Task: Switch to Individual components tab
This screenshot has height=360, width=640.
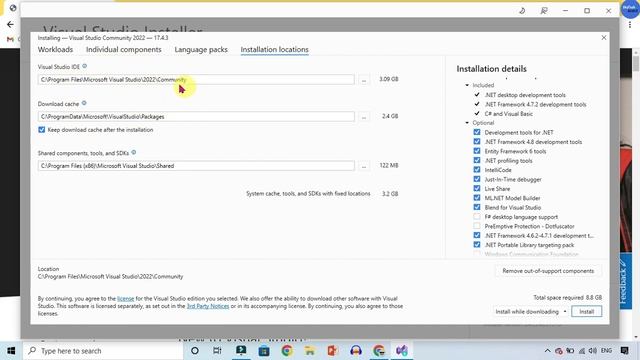Action: point(124,49)
